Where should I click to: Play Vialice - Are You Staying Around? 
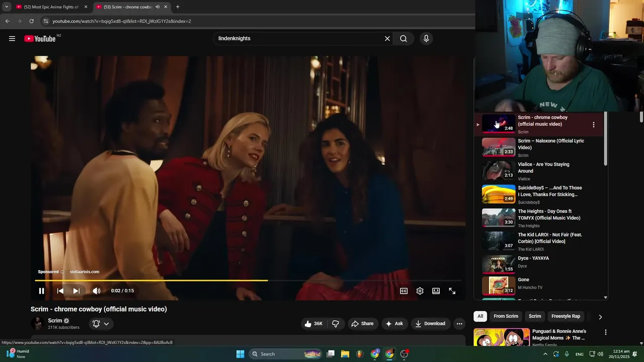pos(539,171)
